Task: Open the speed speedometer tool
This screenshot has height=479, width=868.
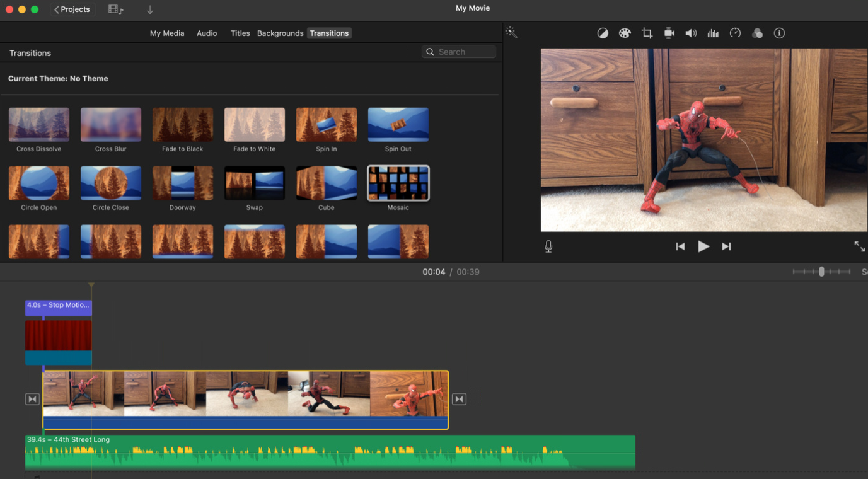Action: point(735,33)
